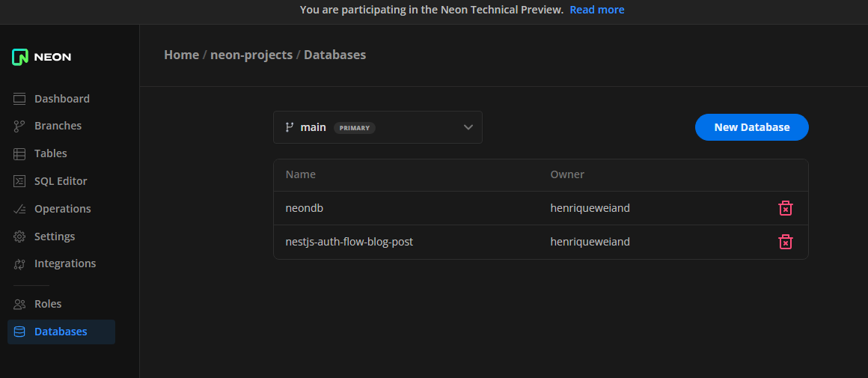This screenshot has width=868, height=378.
Task: Click henriqueweiand owner in neondb row
Action: pos(590,208)
